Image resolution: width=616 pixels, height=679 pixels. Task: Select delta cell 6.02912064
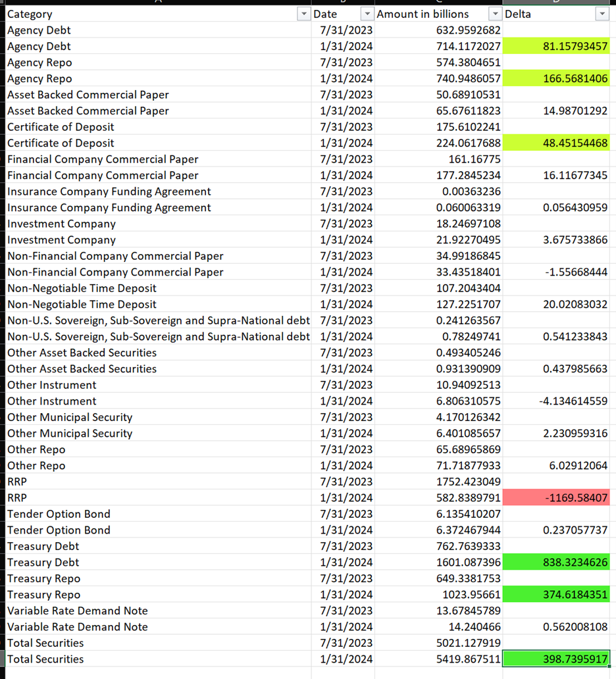(x=556, y=466)
